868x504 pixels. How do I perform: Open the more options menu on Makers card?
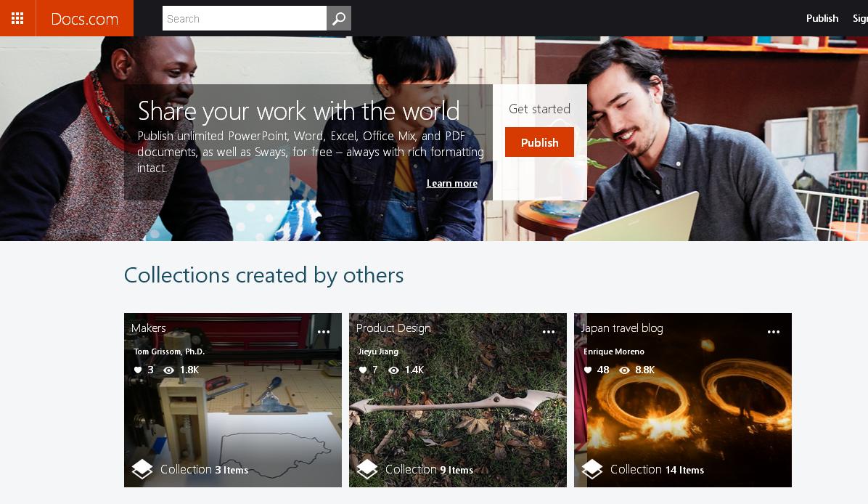[x=324, y=332]
